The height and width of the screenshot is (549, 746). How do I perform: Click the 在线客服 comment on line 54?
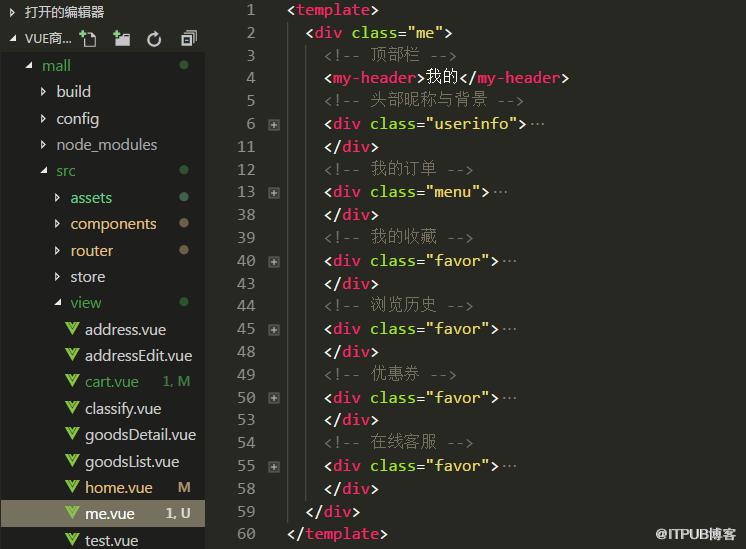coord(398,442)
